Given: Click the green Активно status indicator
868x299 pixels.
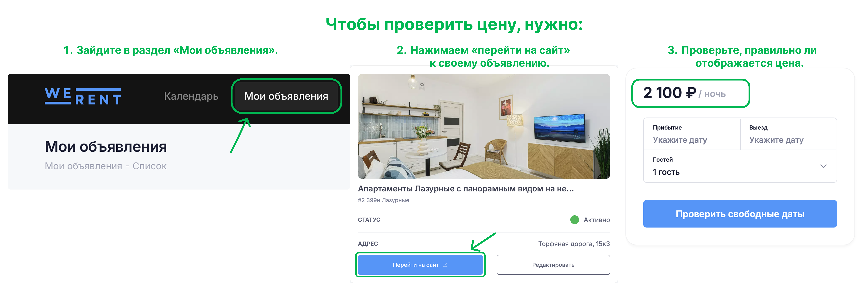Looking at the screenshot, I should [574, 220].
